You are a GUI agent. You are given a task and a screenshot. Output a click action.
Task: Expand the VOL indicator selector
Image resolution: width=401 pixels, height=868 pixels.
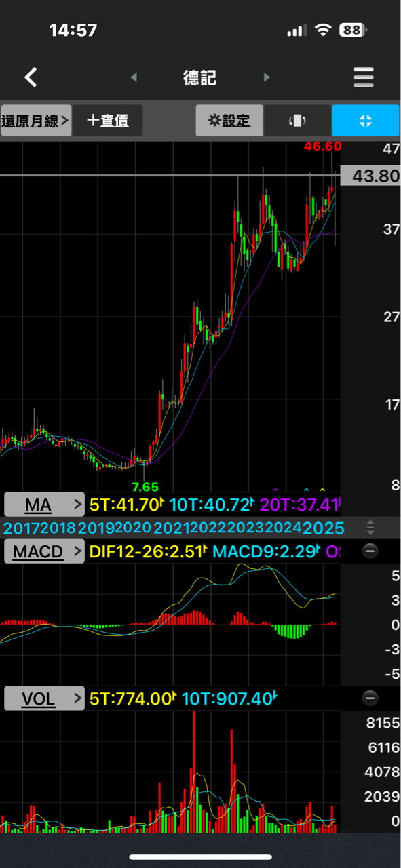45,698
